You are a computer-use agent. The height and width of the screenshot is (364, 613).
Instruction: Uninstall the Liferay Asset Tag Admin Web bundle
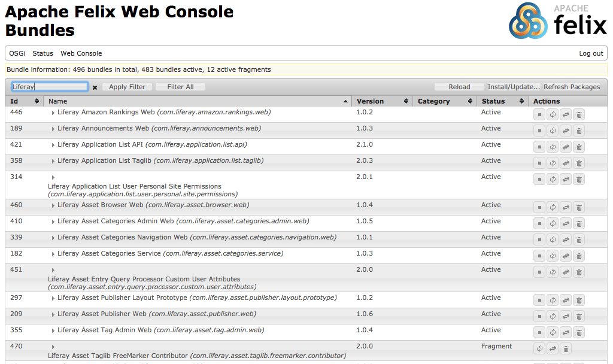[x=579, y=332]
